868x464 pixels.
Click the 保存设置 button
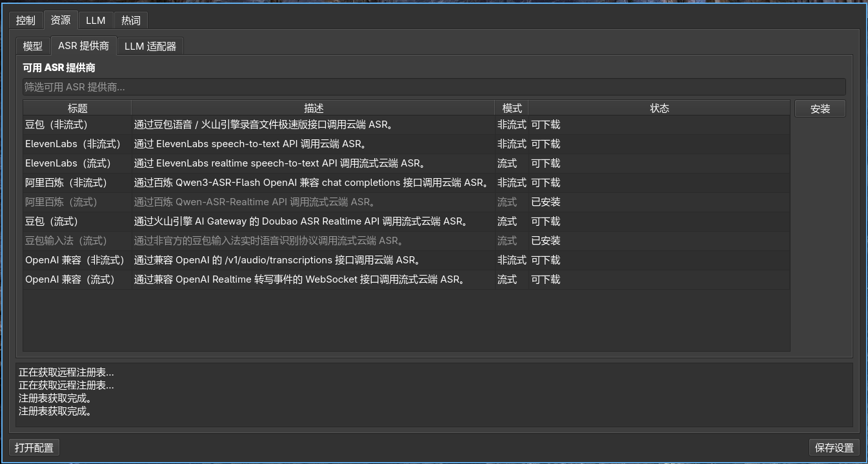pos(834,448)
